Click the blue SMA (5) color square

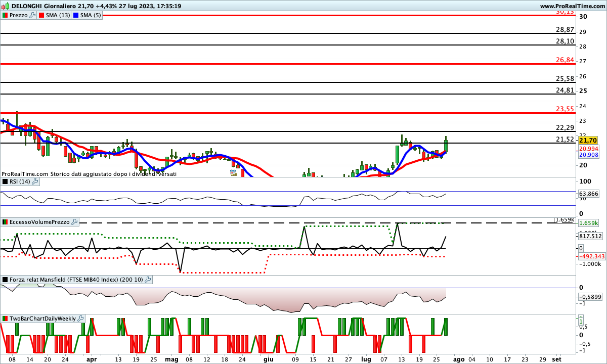click(76, 15)
